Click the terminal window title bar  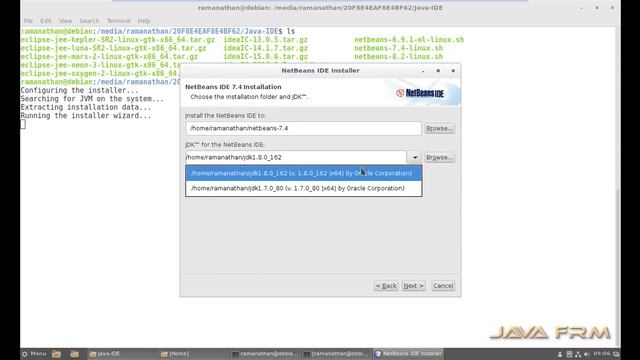(320, 8)
